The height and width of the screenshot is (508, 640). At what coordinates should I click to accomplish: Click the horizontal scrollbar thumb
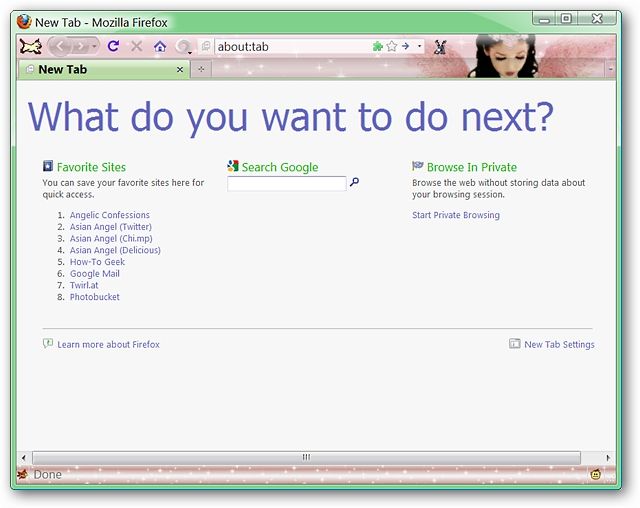306,457
